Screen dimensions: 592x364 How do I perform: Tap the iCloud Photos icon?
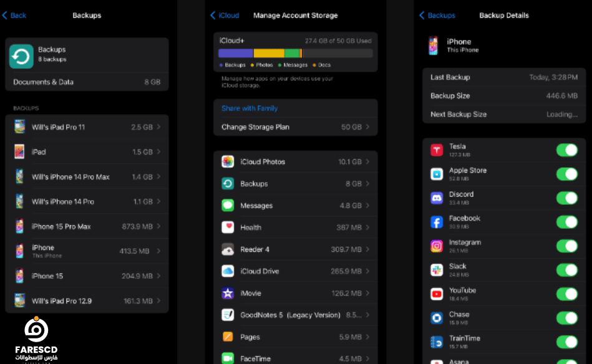pyautogui.click(x=228, y=162)
